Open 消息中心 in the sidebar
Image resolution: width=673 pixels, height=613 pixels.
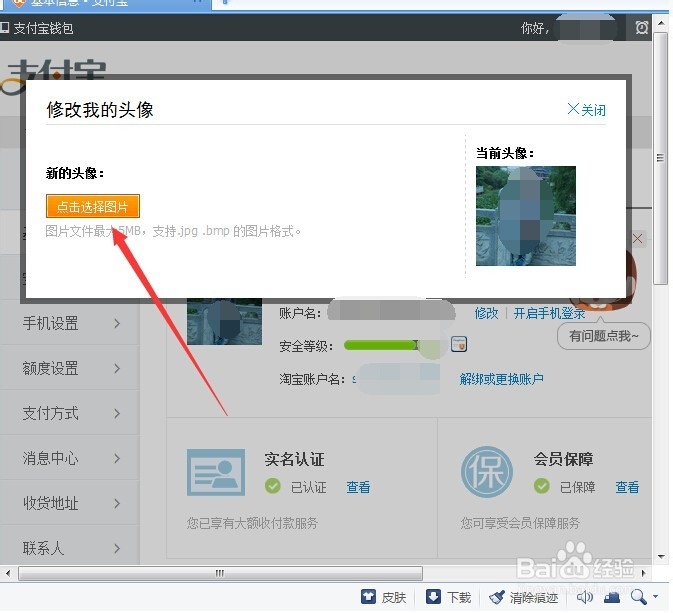point(50,458)
